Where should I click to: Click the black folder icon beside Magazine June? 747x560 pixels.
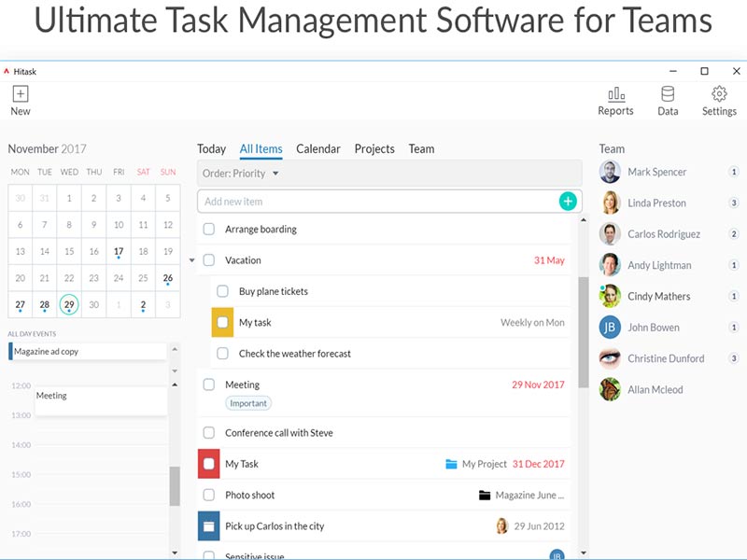click(x=484, y=496)
